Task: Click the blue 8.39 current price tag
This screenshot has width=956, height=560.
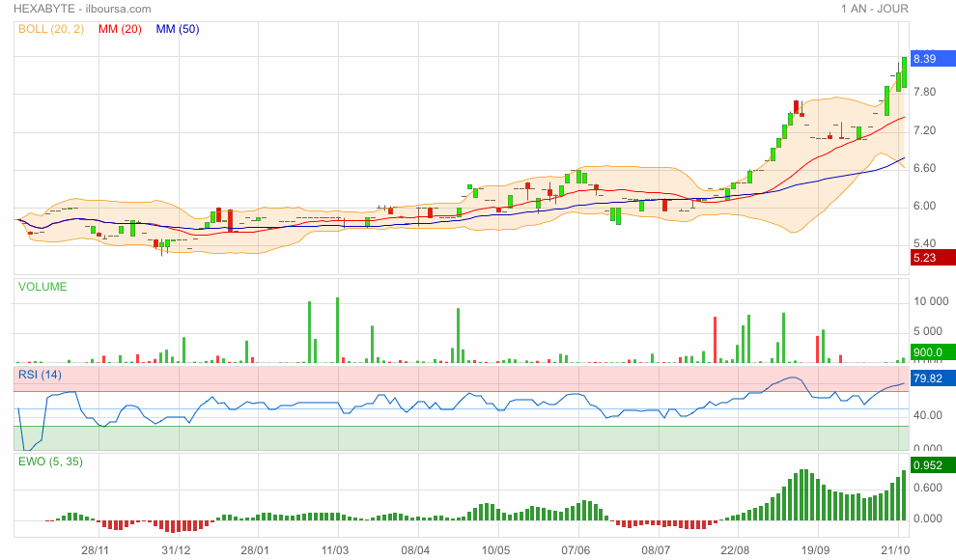Action: 933,59
